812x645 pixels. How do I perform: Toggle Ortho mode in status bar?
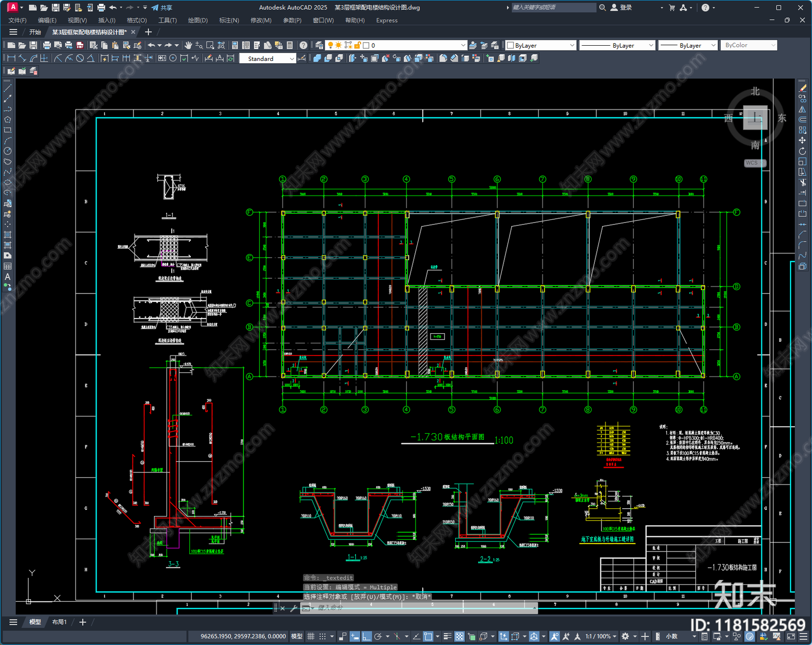point(366,636)
